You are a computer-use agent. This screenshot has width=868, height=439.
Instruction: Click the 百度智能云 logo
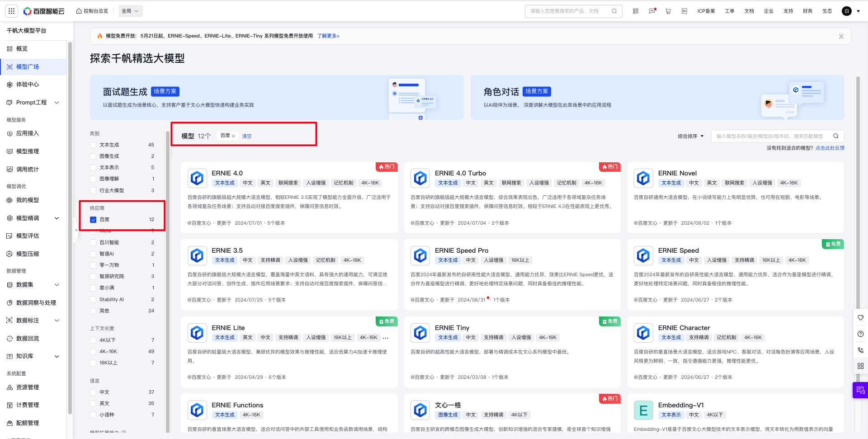(44, 11)
